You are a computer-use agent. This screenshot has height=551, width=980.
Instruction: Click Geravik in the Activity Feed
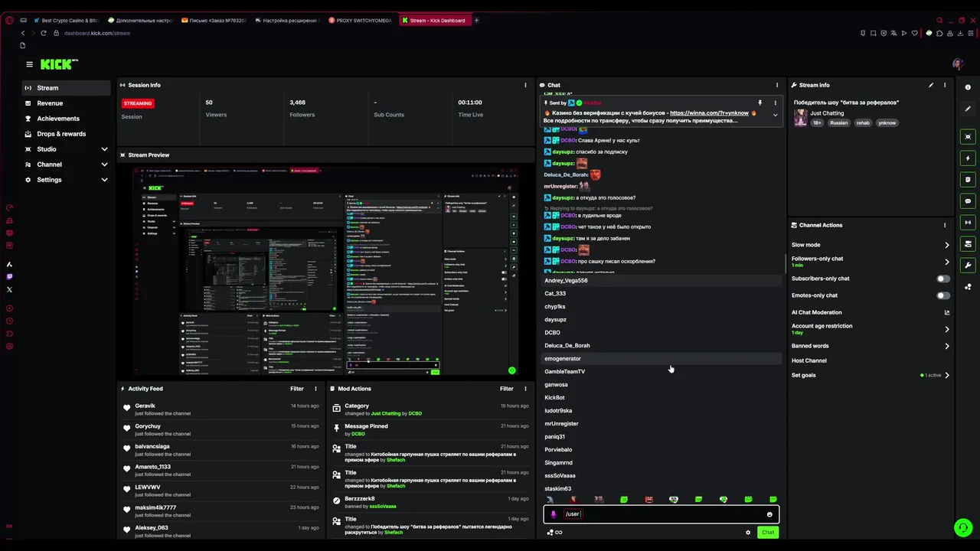tap(145, 406)
